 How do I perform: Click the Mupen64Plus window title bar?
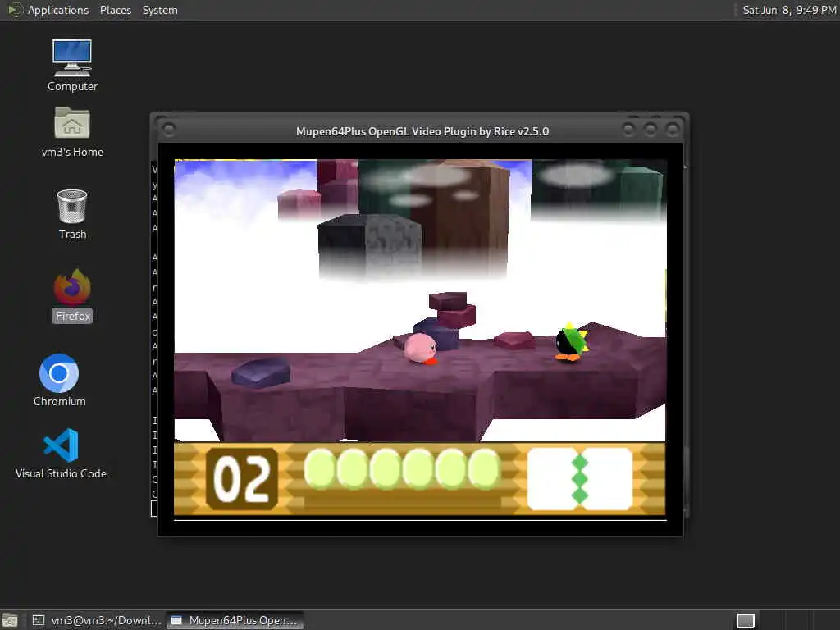point(422,131)
